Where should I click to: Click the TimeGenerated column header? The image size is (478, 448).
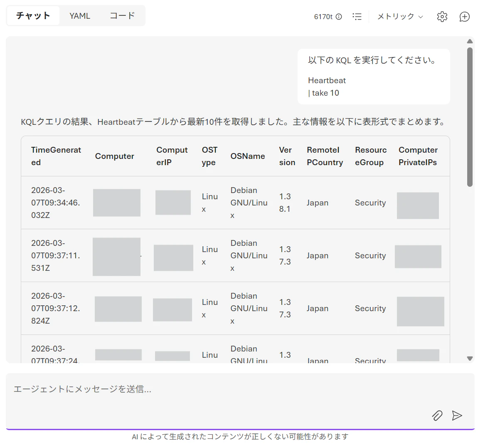point(56,156)
